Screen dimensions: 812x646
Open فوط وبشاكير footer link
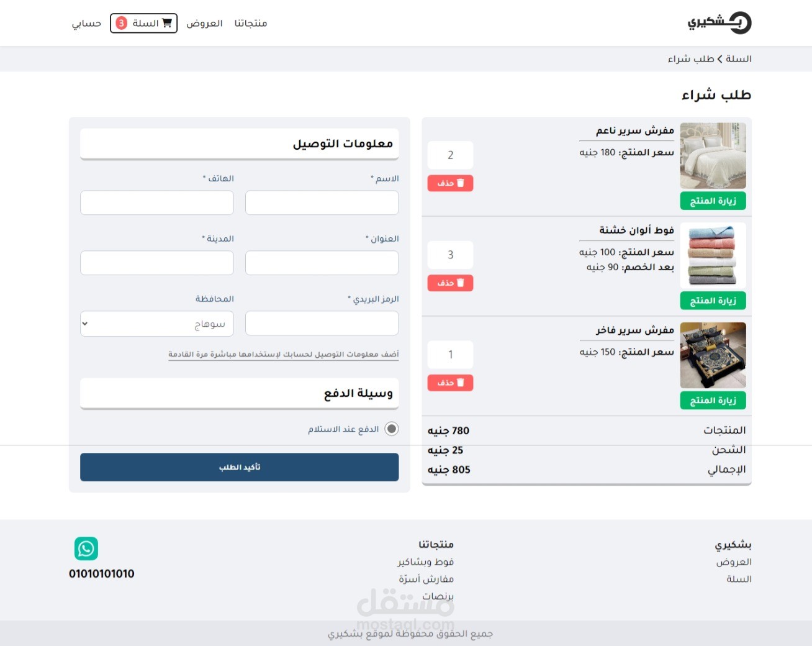pyautogui.click(x=426, y=562)
